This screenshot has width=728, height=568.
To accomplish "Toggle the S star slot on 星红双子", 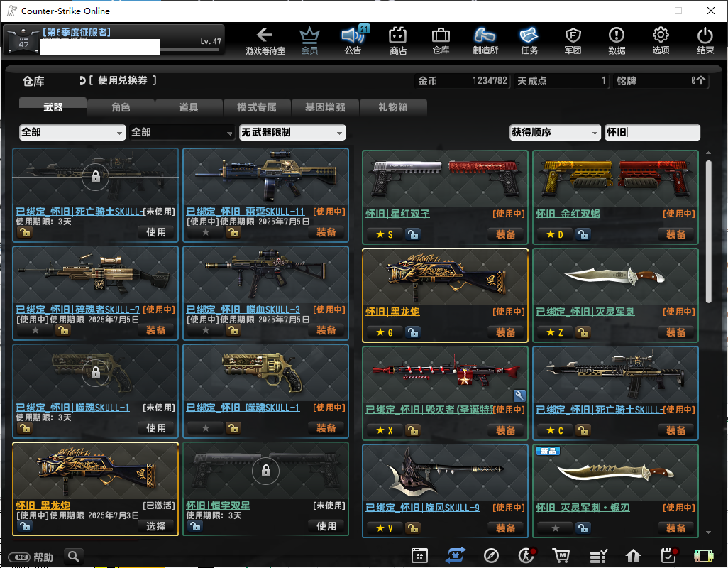I will [385, 234].
